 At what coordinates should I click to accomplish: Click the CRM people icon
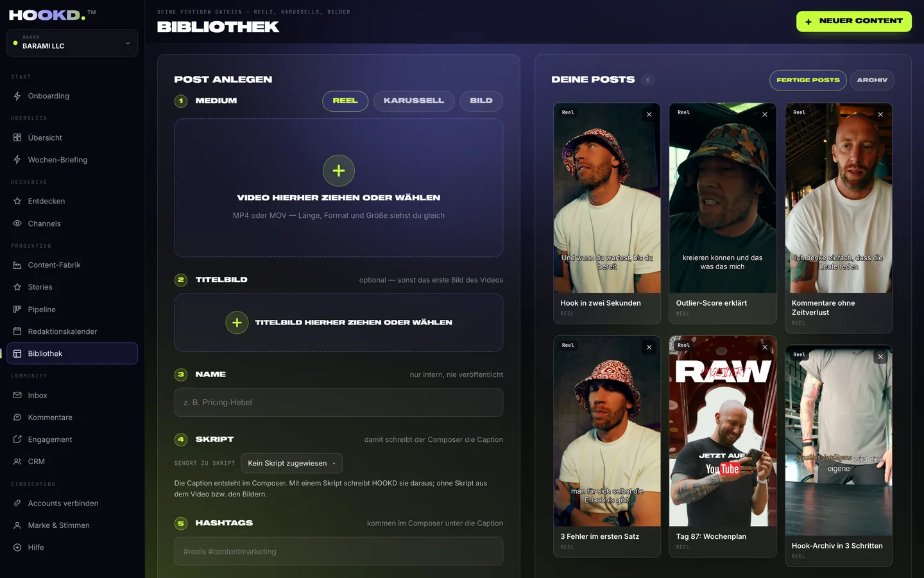click(17, 462)
